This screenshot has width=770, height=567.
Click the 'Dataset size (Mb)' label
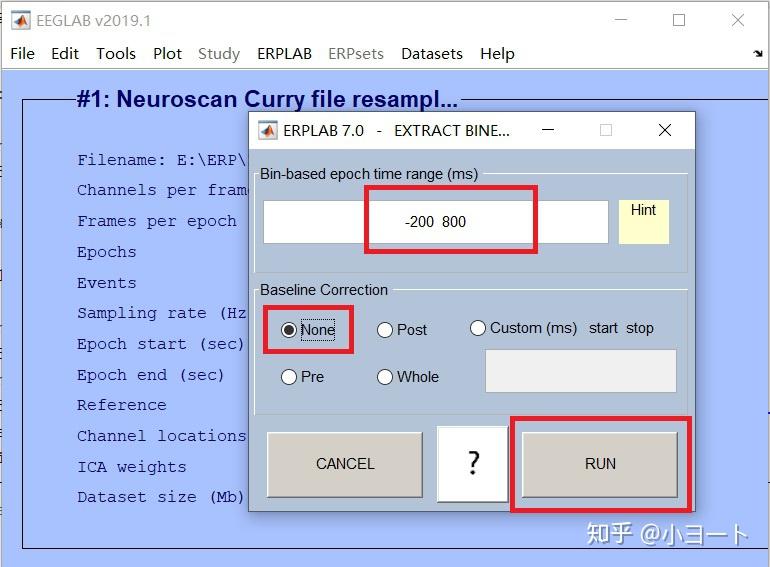(x=161, y=497)
